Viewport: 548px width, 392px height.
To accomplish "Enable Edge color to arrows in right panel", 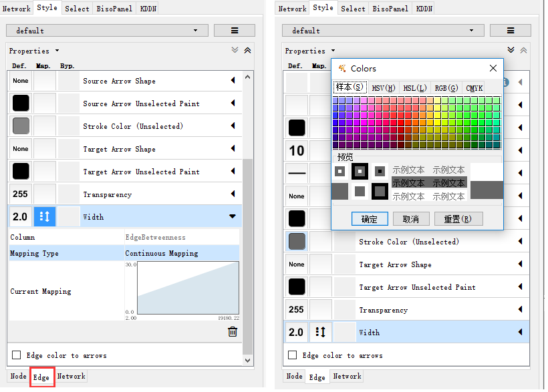I will [292, 355].
